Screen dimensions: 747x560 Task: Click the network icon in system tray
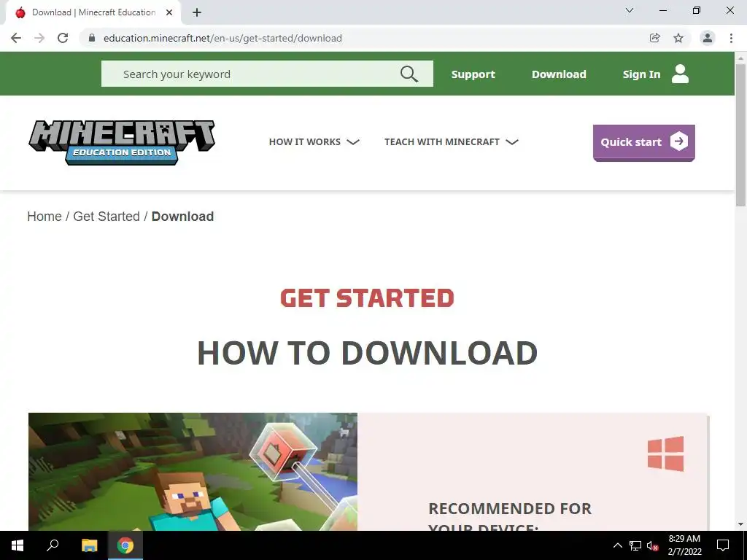pos(635,545)
